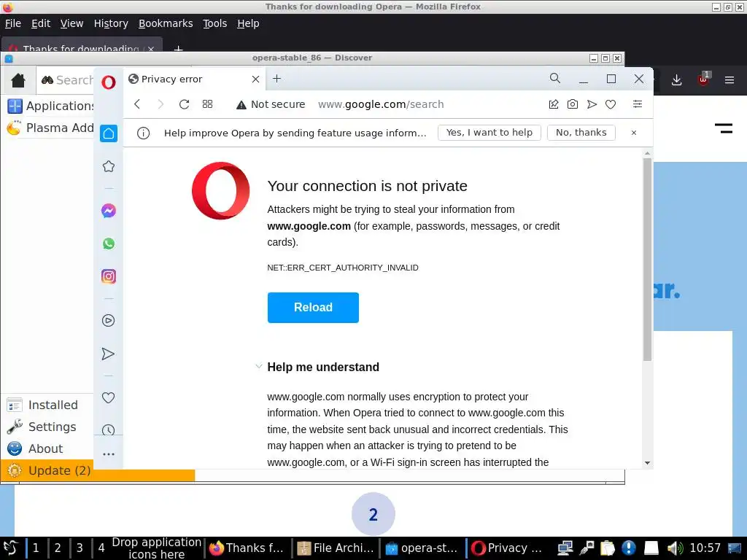Click the Opera logo menu button
The width and height of the screenshot is (747, 560).
point(109,82)
